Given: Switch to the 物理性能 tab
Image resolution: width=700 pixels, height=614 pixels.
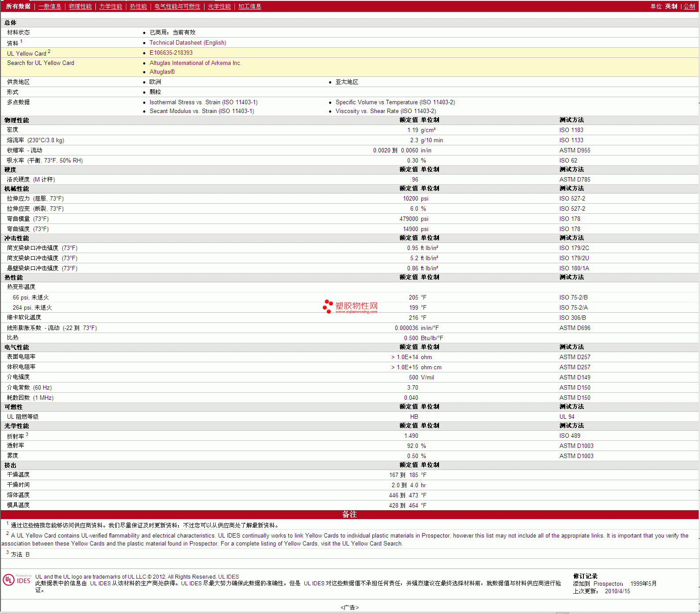Looking at the screenshot, I should point(80,6).
